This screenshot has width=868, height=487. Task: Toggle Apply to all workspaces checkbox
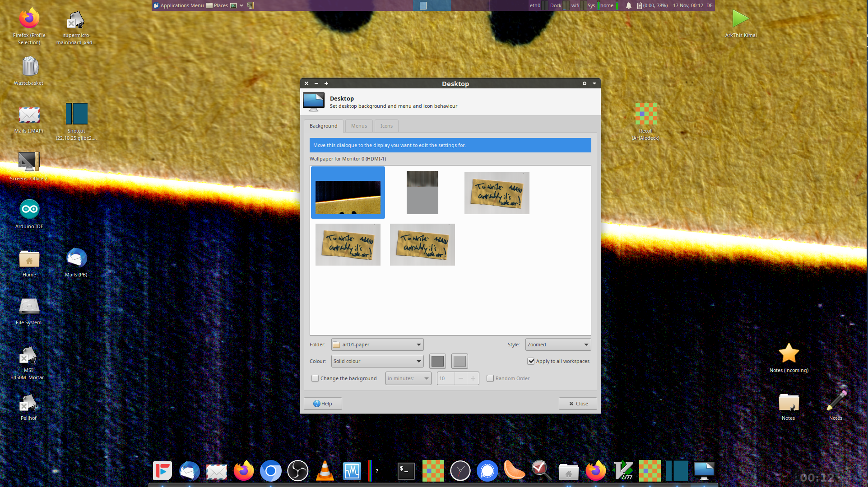tap(531, 361)
